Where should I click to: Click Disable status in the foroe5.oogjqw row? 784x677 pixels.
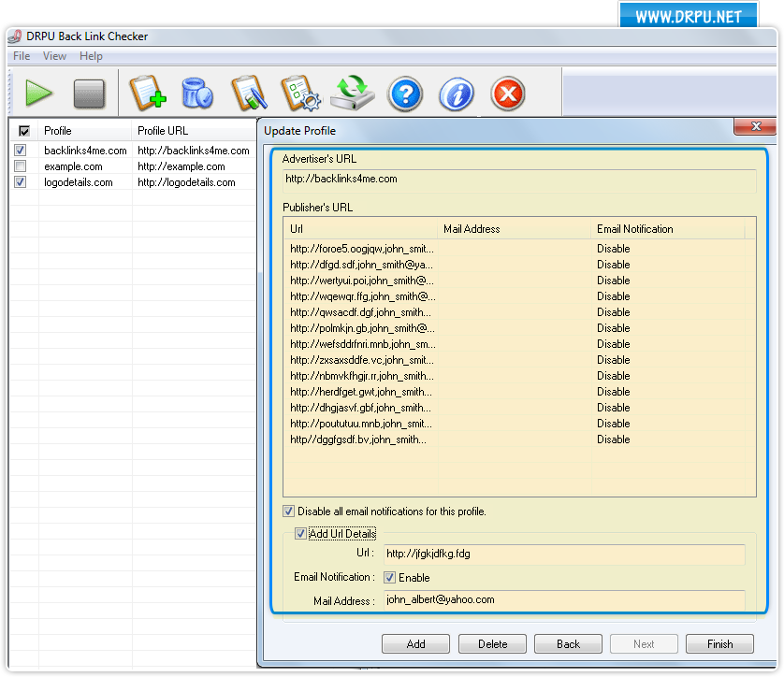(x=613, y=249)
